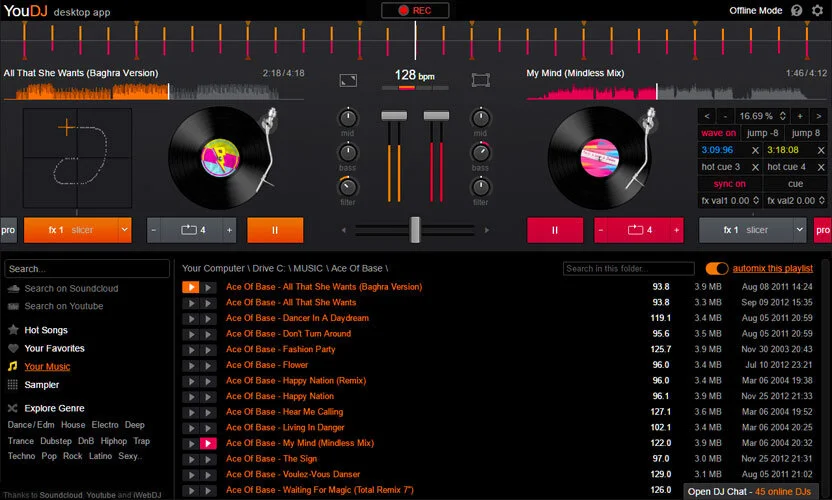Click the left expand view icon near bpm
Screen dimensions: 832x500
348,80
